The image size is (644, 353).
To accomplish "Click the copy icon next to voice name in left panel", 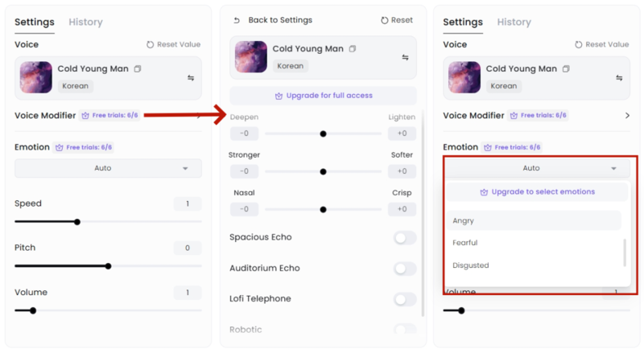I will coord(138,69).
